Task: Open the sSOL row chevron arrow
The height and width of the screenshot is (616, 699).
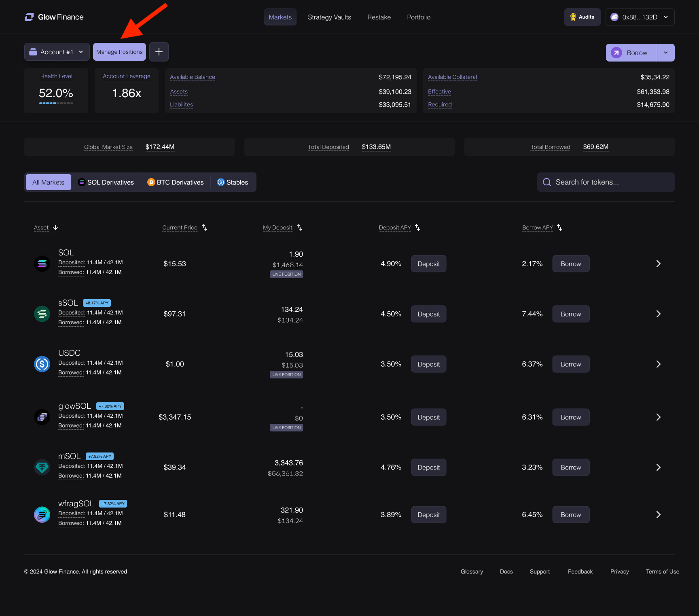Action: (x=658, y=314)
